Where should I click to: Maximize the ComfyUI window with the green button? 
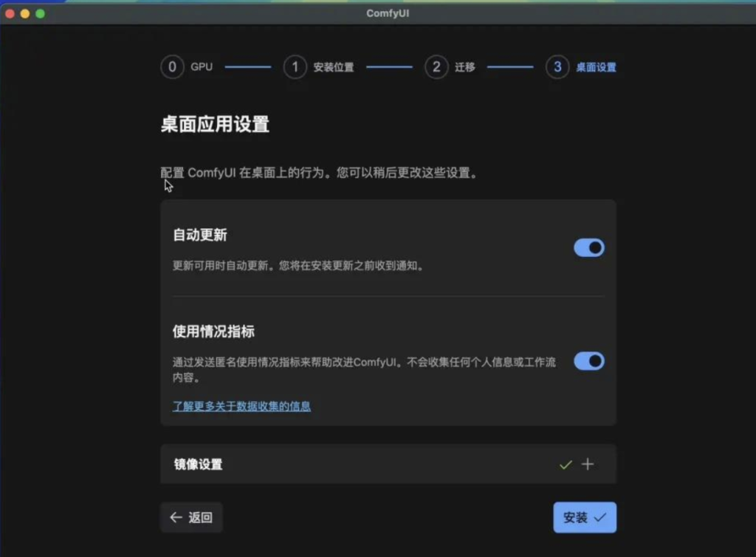coord(41,14)
